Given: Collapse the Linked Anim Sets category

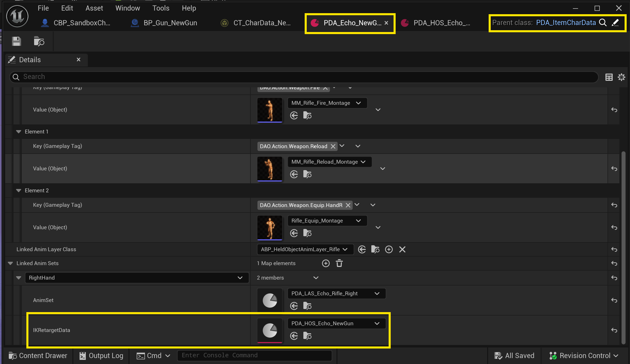Looking at the screenshot, I should (x=11, y=263).
